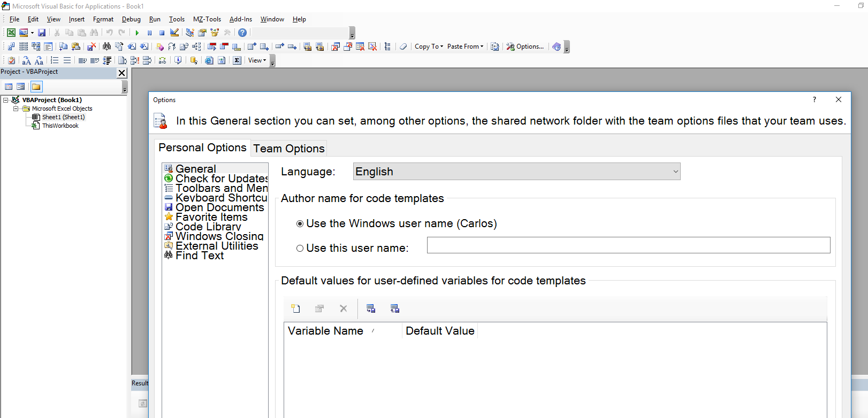Close the Project panel
The width and height of the screenshot is (868, 418).
(121, 73)
